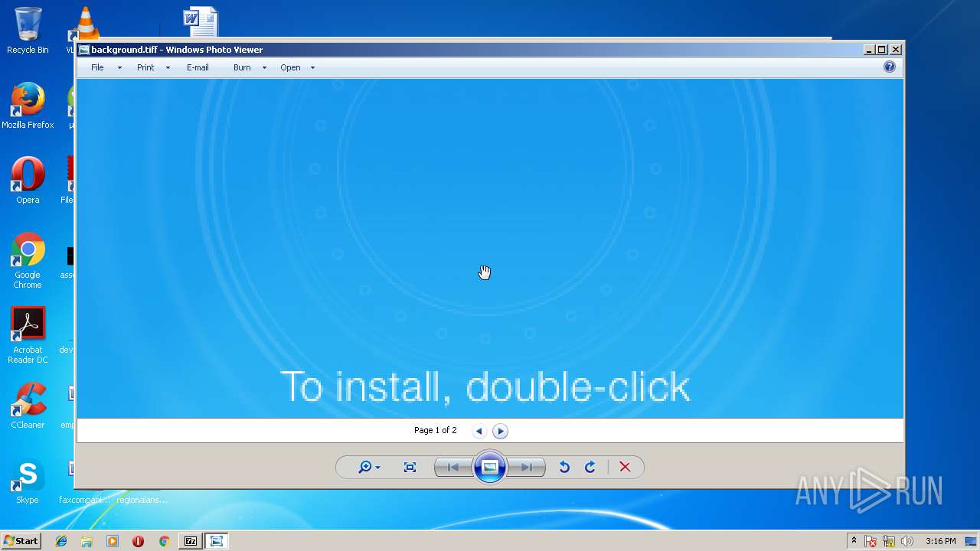Viewport: 980px width, 551px height.
Task: Click the Help question mark icon
Action: (889, 67)
